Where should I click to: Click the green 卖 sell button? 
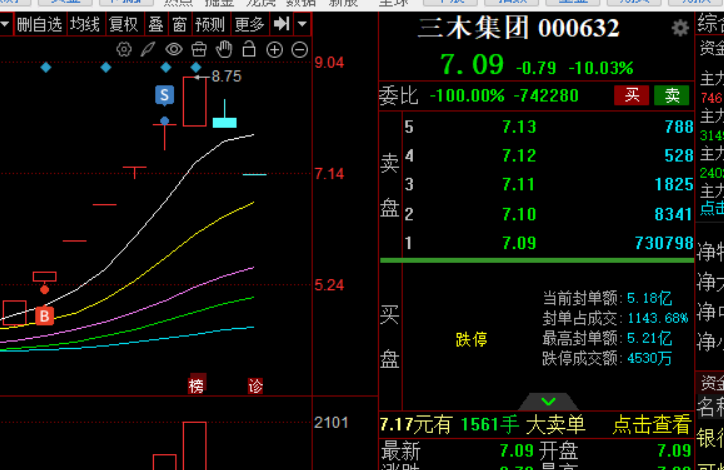[672, 96]
